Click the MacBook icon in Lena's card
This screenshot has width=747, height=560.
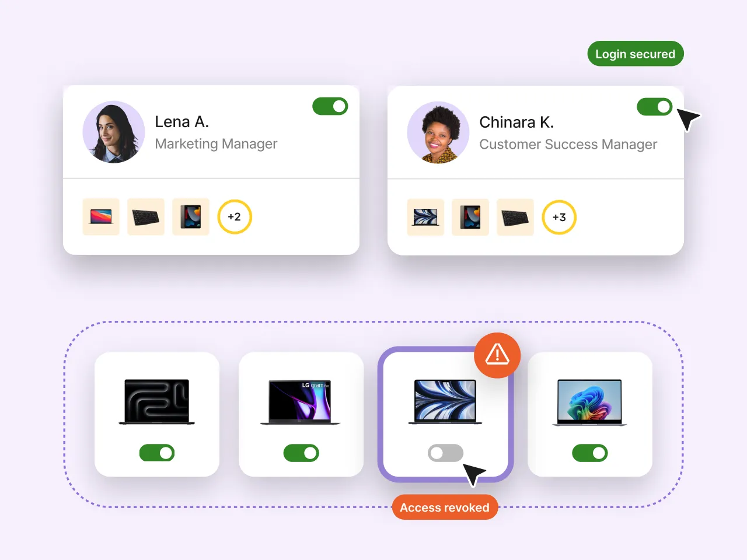(x=101, y=217)
